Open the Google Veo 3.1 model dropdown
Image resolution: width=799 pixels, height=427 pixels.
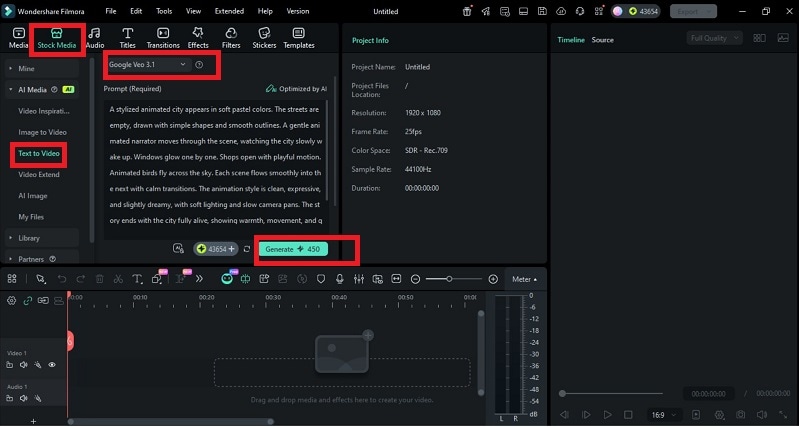tap(148, 65)
